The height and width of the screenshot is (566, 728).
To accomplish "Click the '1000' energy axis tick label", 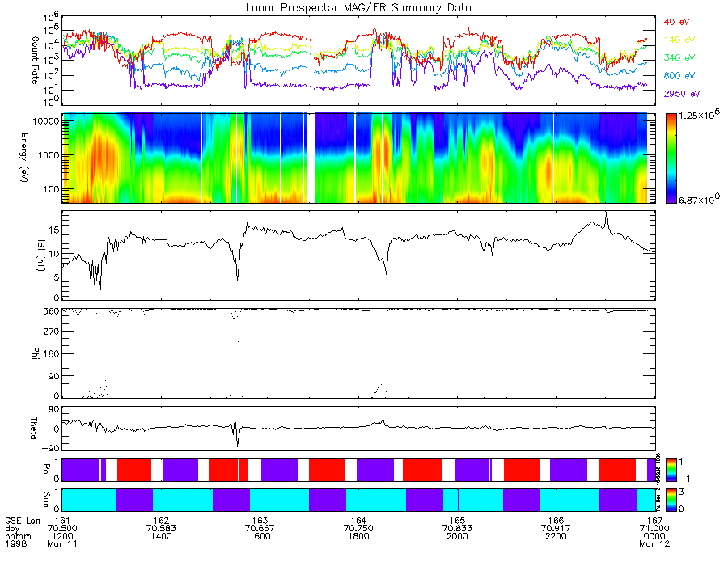I will [48, 155].
